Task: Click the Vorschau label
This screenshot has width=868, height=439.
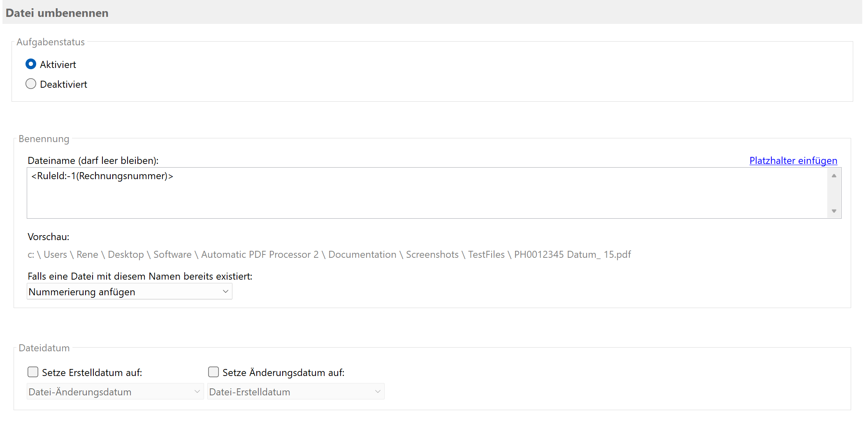Action: pos(48,237)
